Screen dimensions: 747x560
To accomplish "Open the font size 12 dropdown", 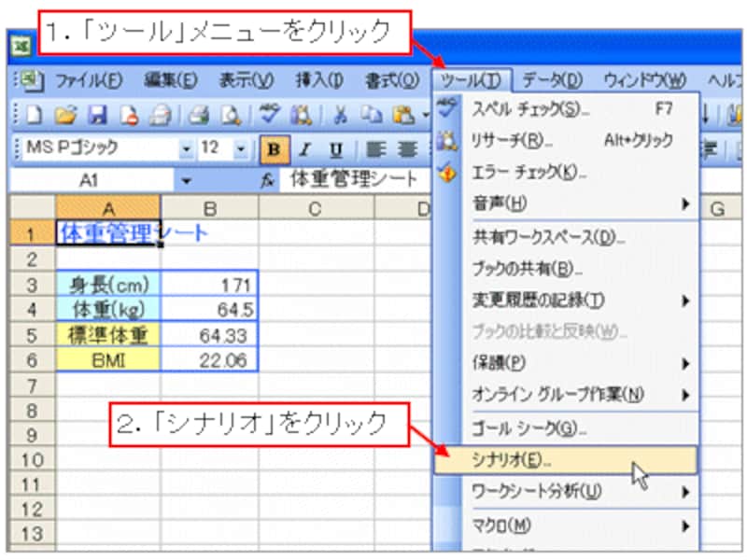I will tap(241, 149).
